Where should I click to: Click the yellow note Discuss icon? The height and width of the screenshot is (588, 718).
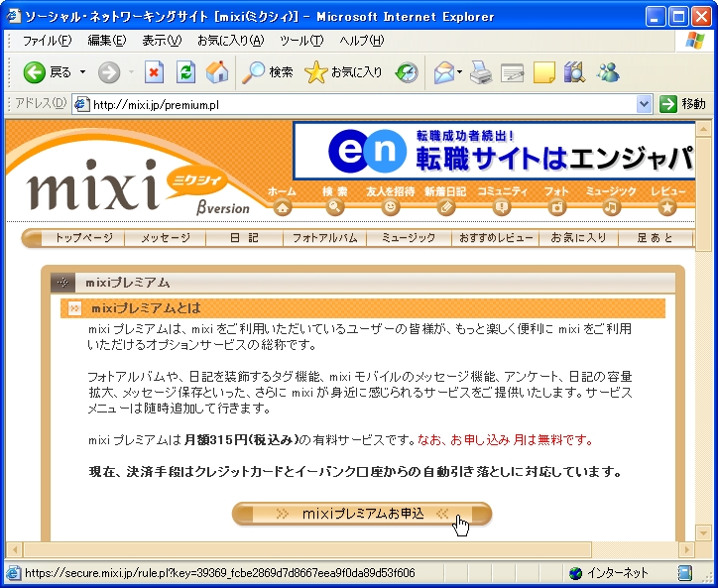pos(544,72)
